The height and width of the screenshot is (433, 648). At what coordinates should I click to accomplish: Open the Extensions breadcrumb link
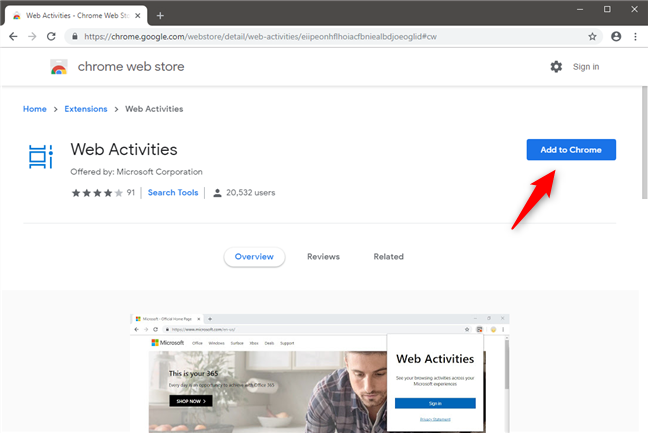click(86, 109)
